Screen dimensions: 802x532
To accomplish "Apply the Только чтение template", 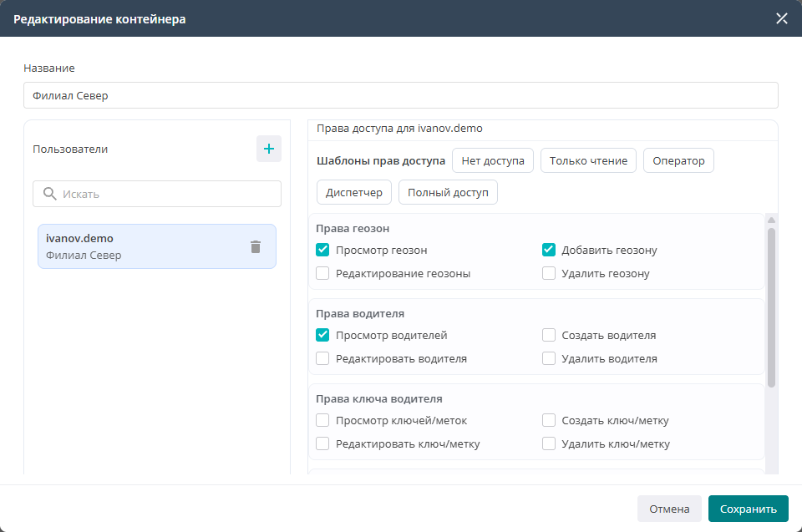I will point(588,160).
